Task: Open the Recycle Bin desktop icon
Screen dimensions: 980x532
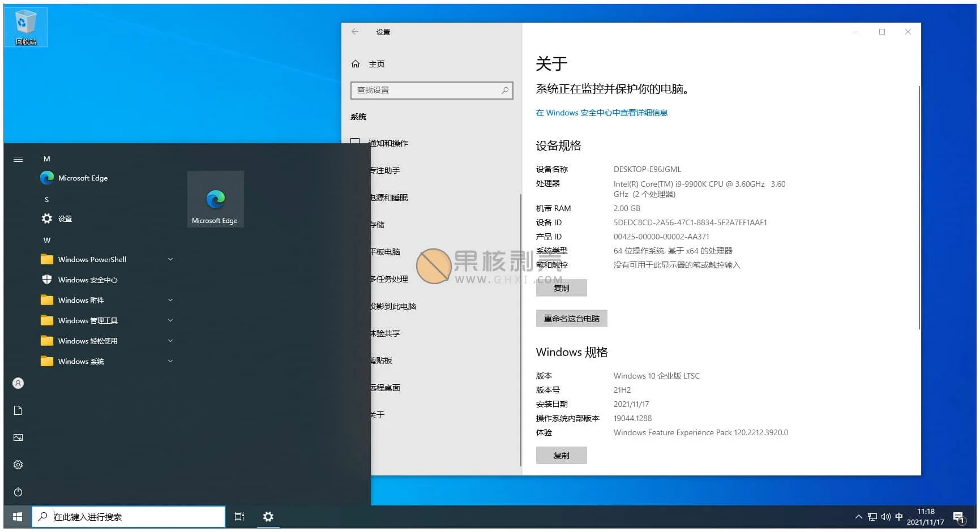Action: click(x=25, y=27)
